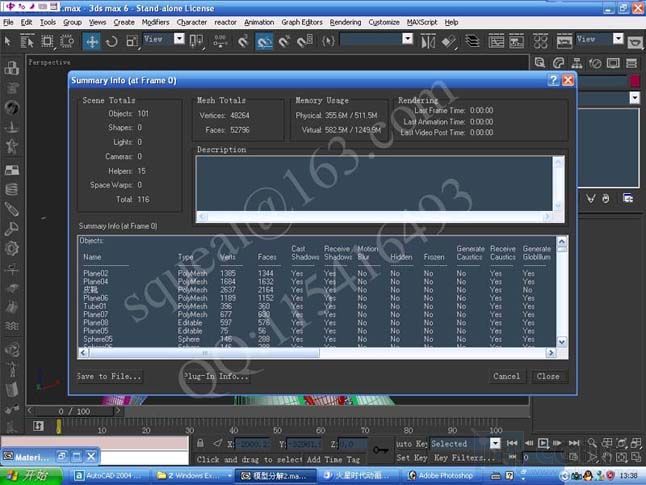Switch to the Create command panel

point(539,63)
